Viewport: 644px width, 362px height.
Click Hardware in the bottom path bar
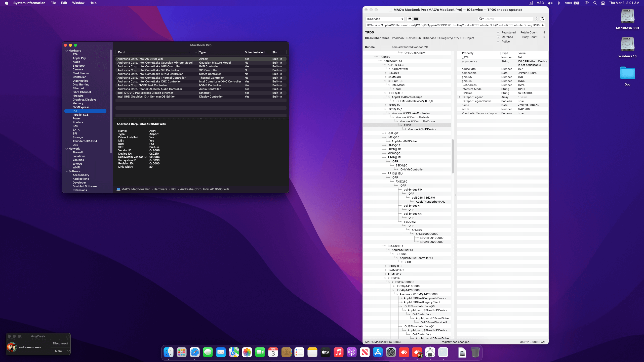[x=160, y=189]
